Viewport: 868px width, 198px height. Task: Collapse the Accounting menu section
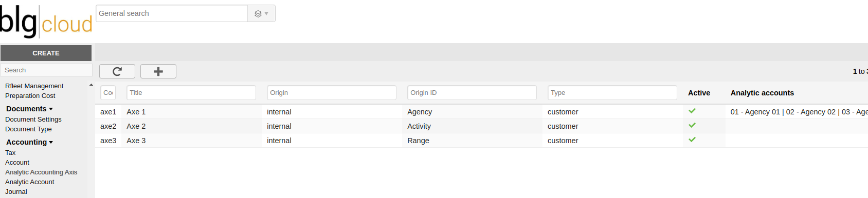click(29, 142)
